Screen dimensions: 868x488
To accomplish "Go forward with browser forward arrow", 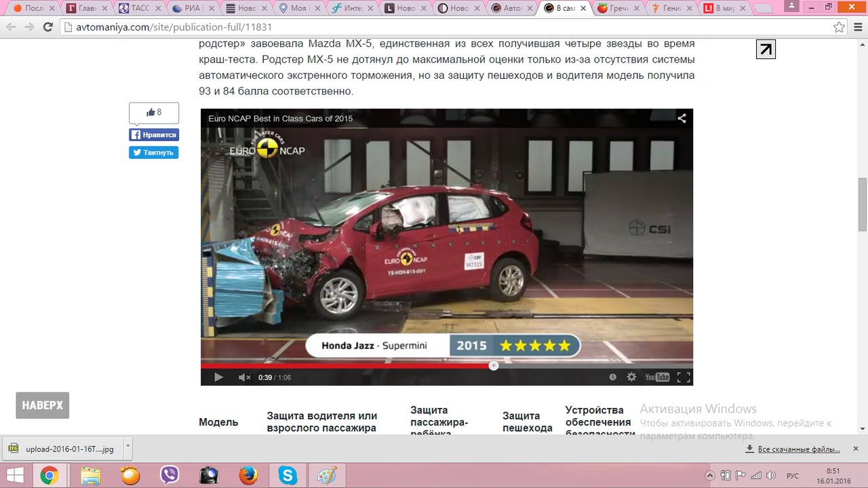I will (x=29, y=27).
